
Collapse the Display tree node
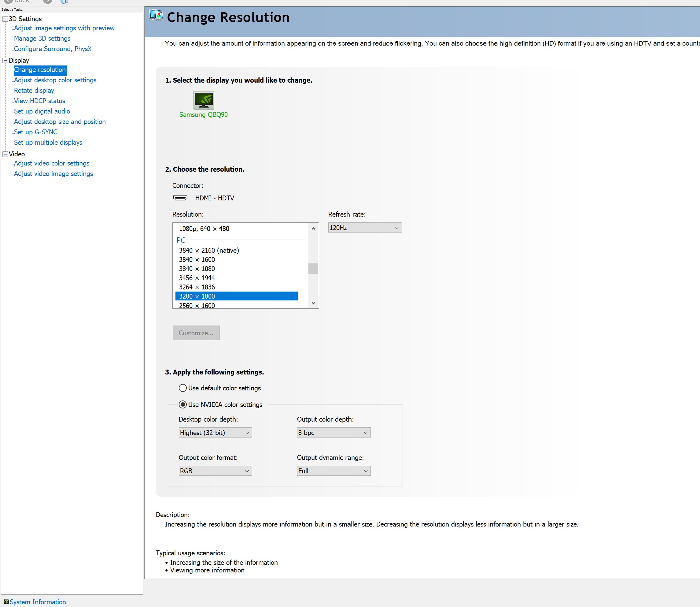pyautogui.click(x=5, y=61)
